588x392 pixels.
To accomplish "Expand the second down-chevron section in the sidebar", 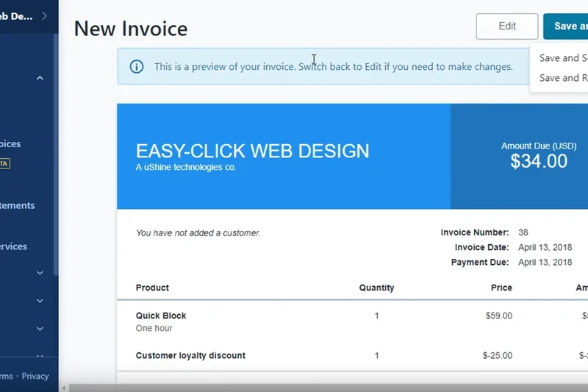I will tap(40, 301).
